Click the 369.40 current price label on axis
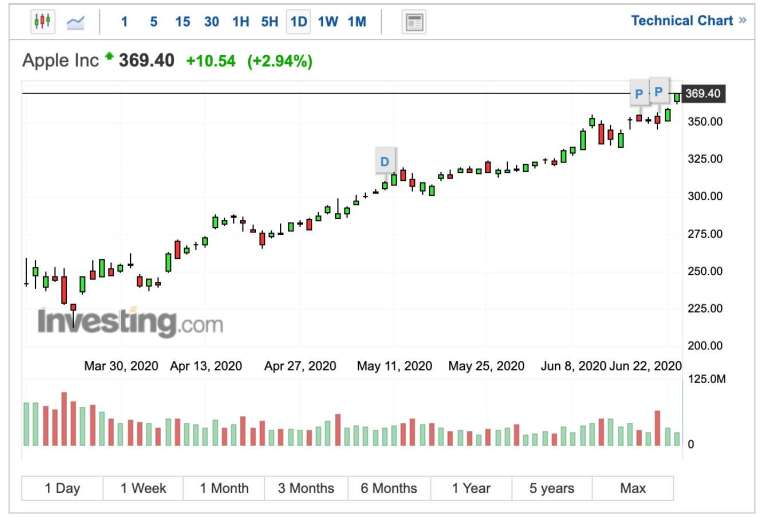This screenshot has width=760, height=517. coord(703,94)
